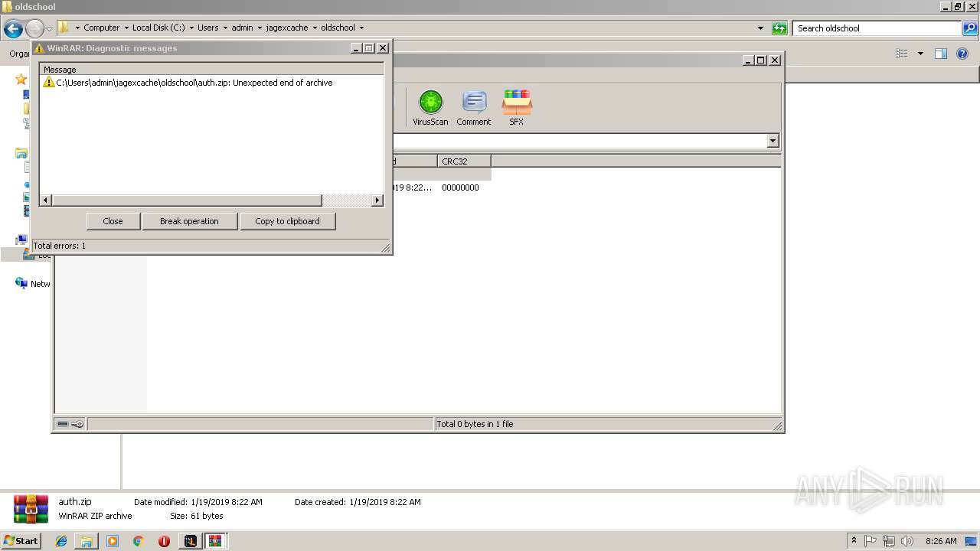Maximize the WinRAR diagnostic messages dialog
980x551 pixels.
369,47
